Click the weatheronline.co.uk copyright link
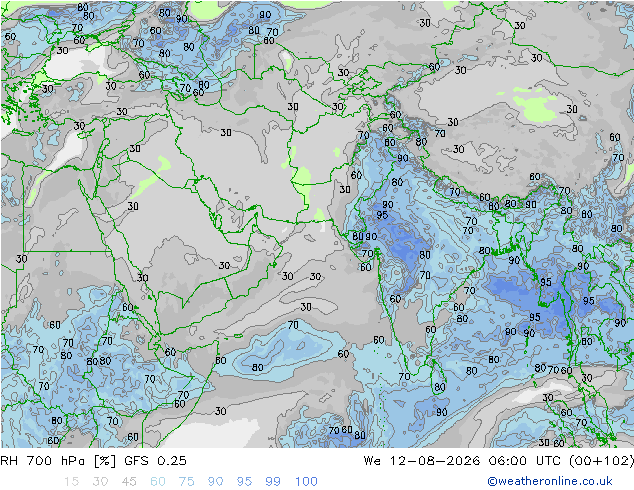The image size is (634, 490). pos(549,481)
